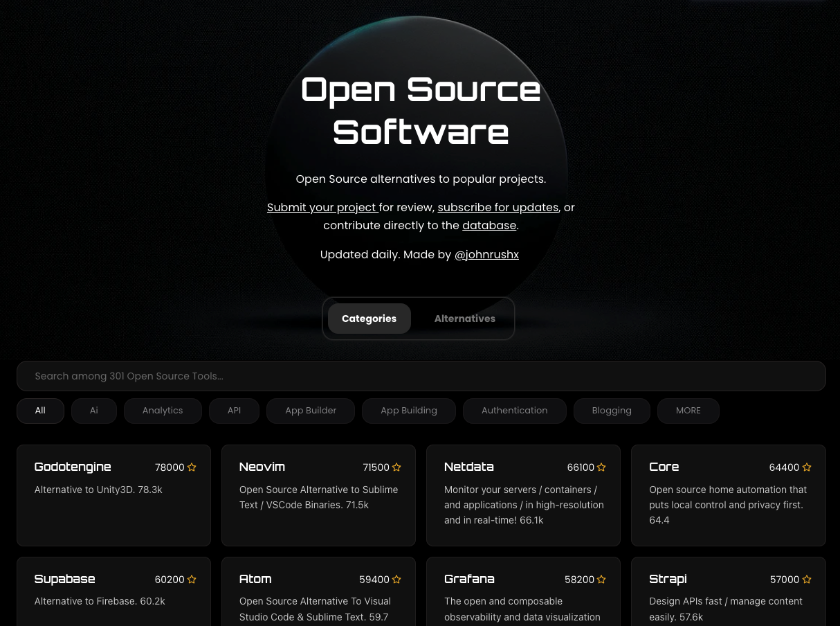Click the star icon on Supabase card

coord(192,580)
